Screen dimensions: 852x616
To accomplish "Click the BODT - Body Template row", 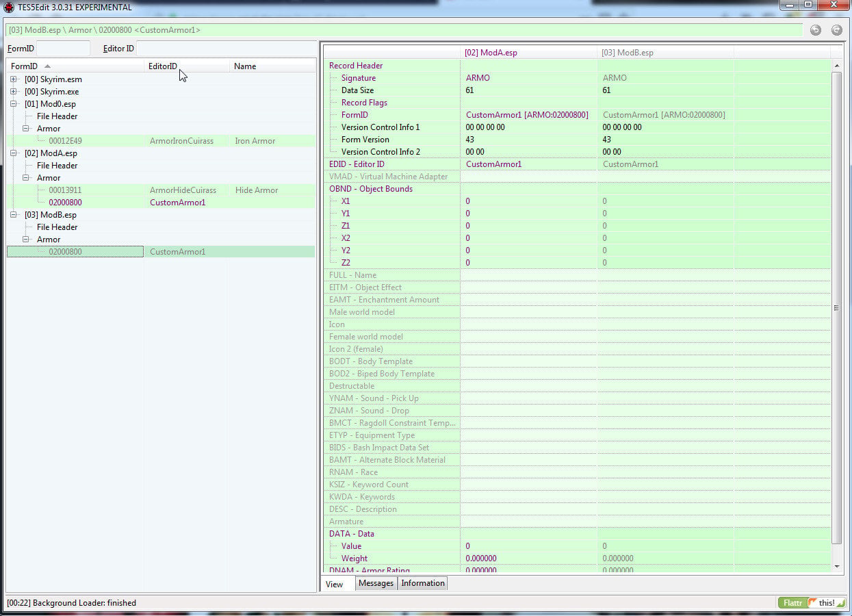I will pos(577,361).
